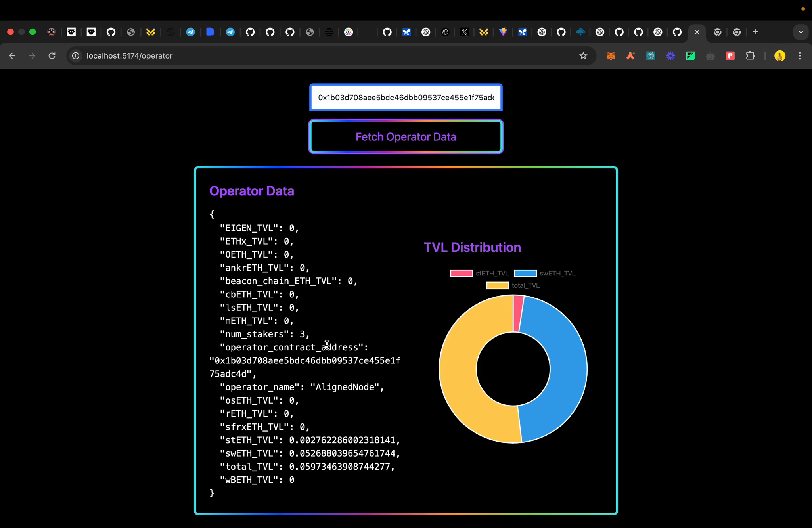The image size is (812, 528).
Task: Click the "beacon_chain_ETH_TVL": 0 line
Action: tap(289, 281)
